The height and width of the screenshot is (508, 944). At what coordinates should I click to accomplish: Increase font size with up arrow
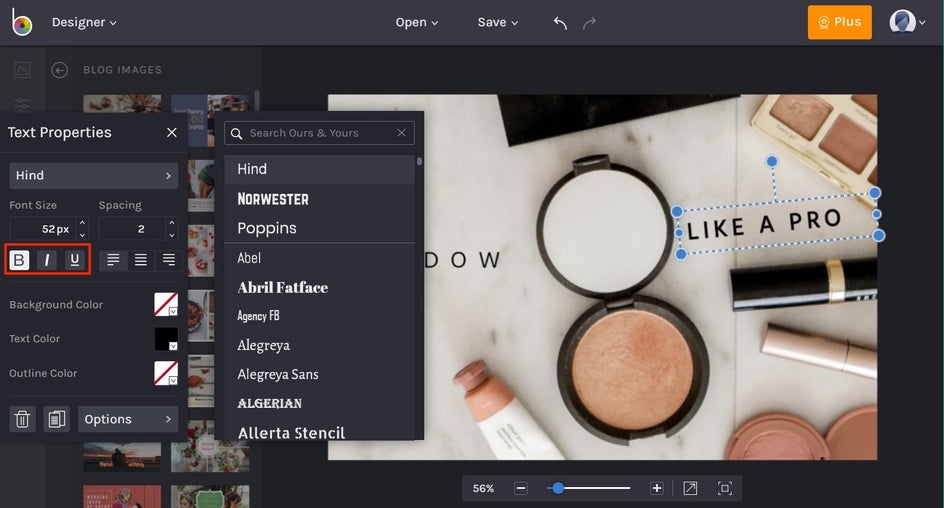tap(82, 222)
